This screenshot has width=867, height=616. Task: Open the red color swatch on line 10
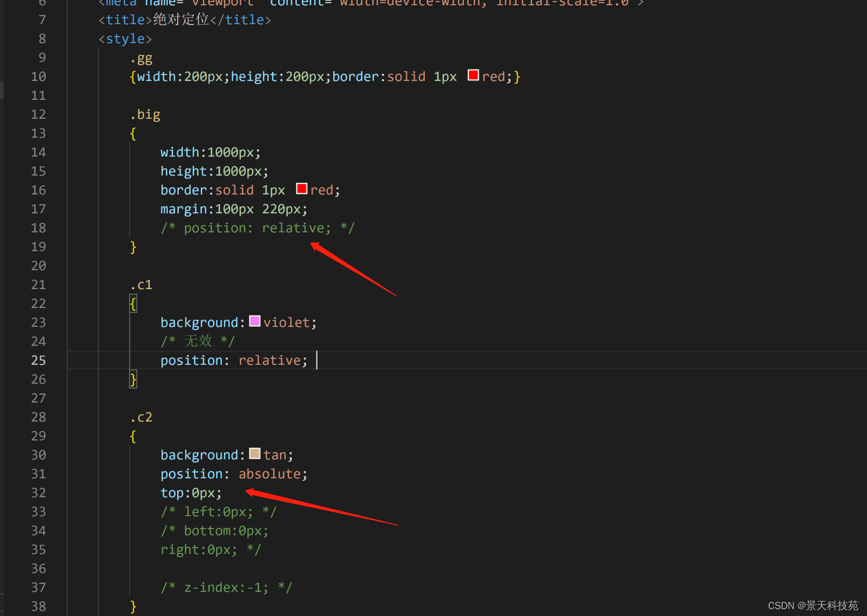click(x=473, y=75)
